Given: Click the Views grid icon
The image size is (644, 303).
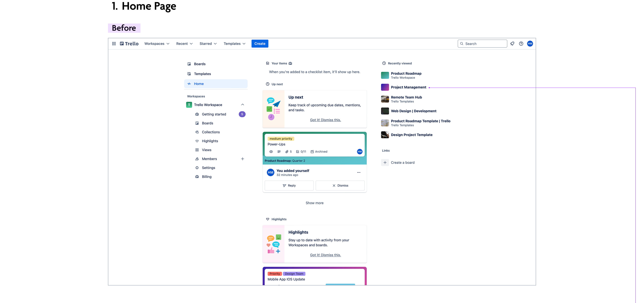Looking at the screenshot, I should (x=197, y=150).
